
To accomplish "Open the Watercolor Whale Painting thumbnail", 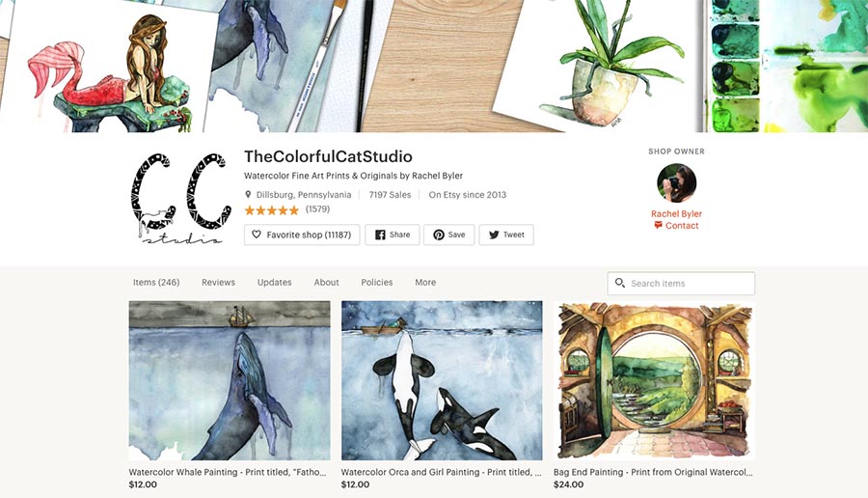I will pos(230,380).
